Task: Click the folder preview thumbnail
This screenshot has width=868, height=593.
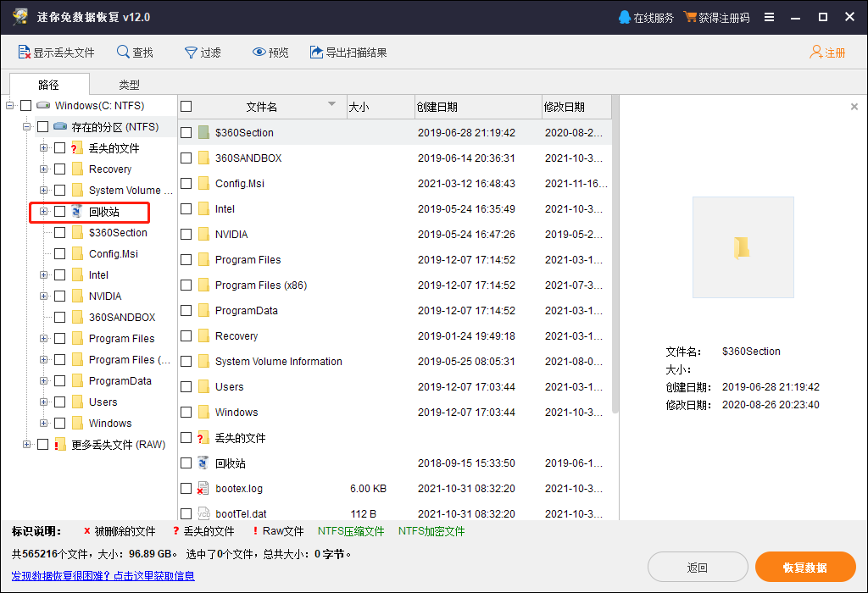Action: 743,247
